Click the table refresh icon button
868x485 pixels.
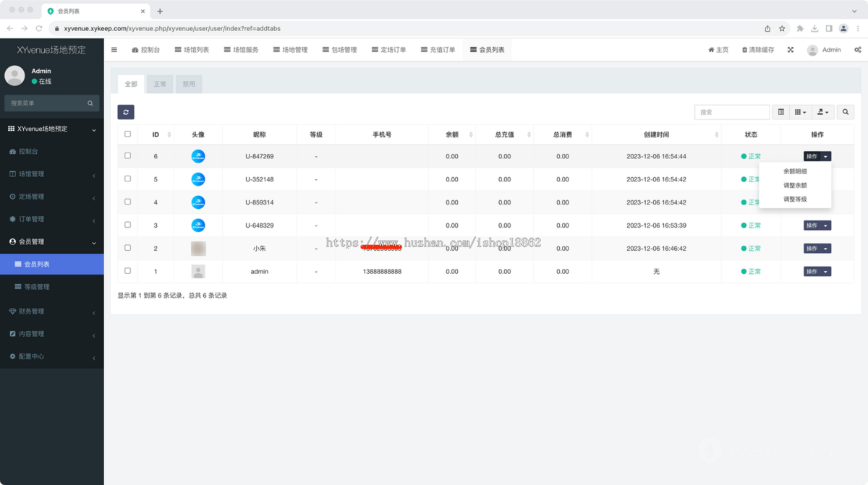(126, 112)
